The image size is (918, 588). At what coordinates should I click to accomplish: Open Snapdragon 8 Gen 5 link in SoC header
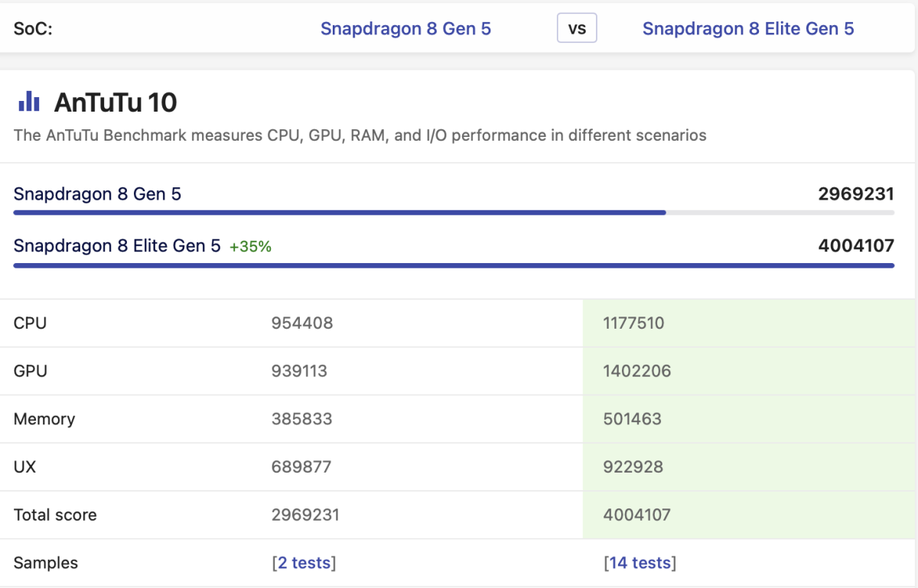(405, 29)
